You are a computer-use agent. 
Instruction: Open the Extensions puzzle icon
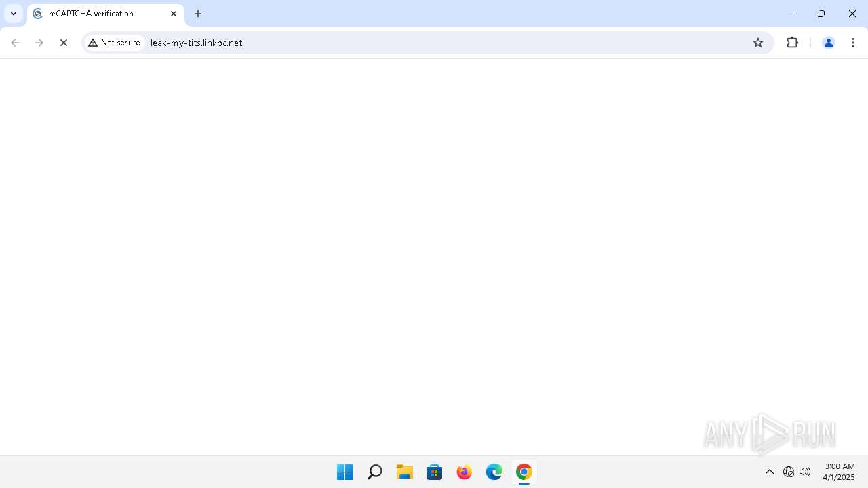[792, 43]
